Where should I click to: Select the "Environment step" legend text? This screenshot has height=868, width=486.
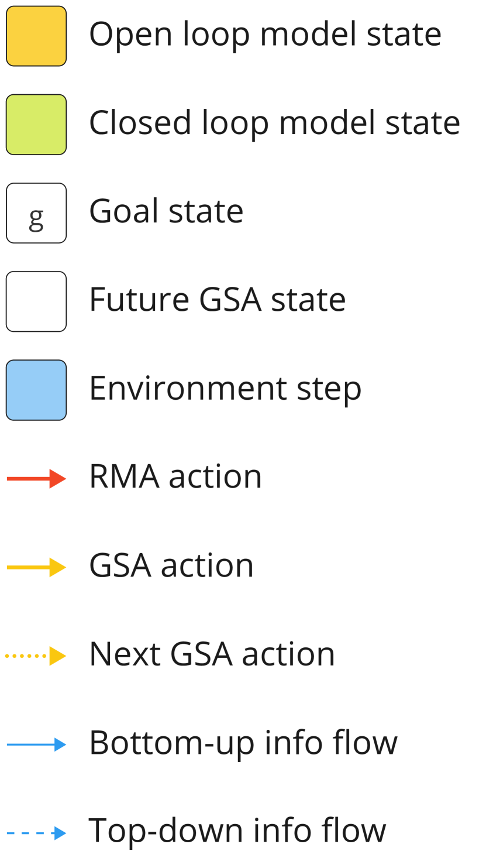click(x=225, y=389)
